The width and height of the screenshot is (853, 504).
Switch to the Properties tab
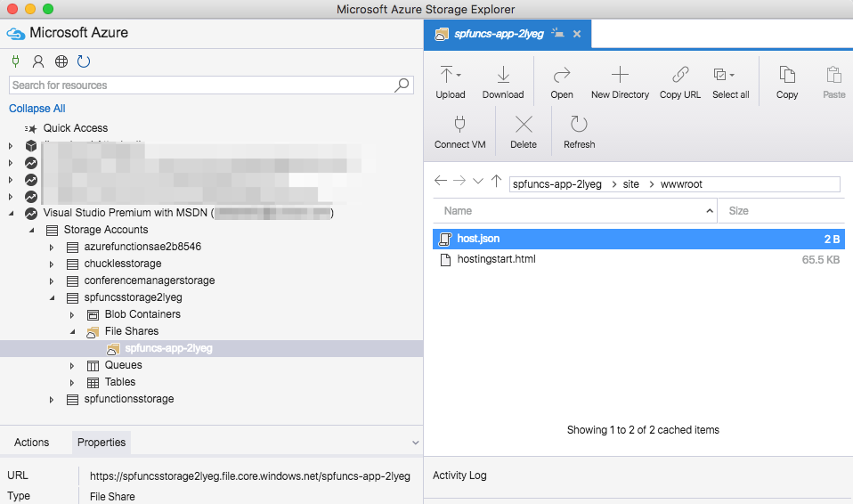pos(102,443)
